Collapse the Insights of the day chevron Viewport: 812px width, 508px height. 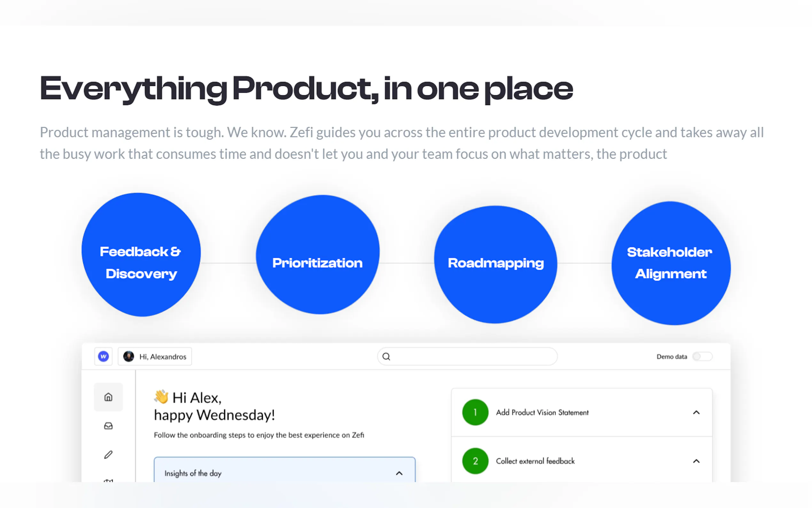(x=399, y=473)
